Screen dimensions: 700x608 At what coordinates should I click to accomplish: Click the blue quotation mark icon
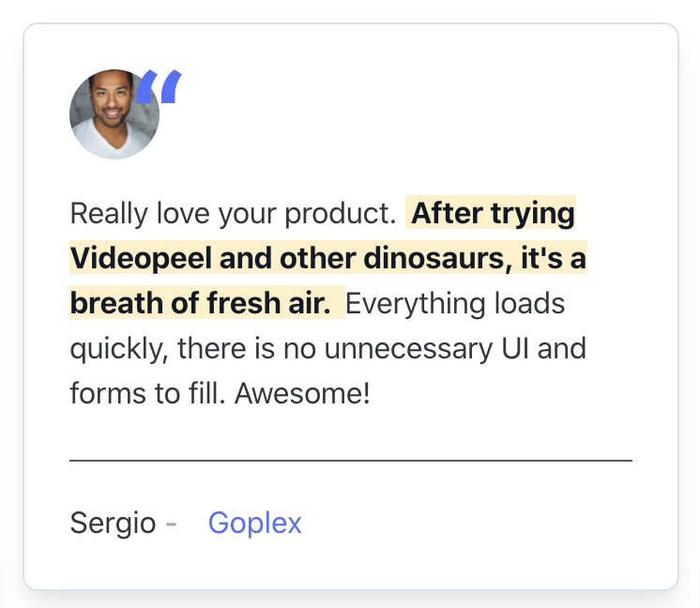click(160, 86)
